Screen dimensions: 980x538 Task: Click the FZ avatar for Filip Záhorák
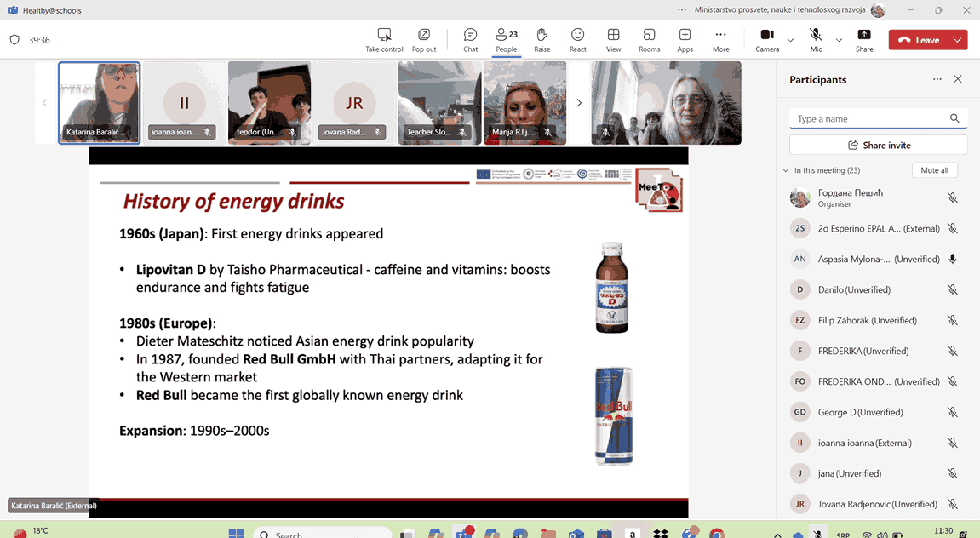[x=800, y=320]
